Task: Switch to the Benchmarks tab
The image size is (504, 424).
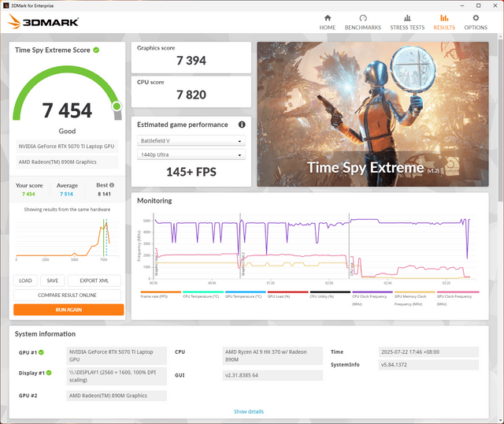Action: 363,23
